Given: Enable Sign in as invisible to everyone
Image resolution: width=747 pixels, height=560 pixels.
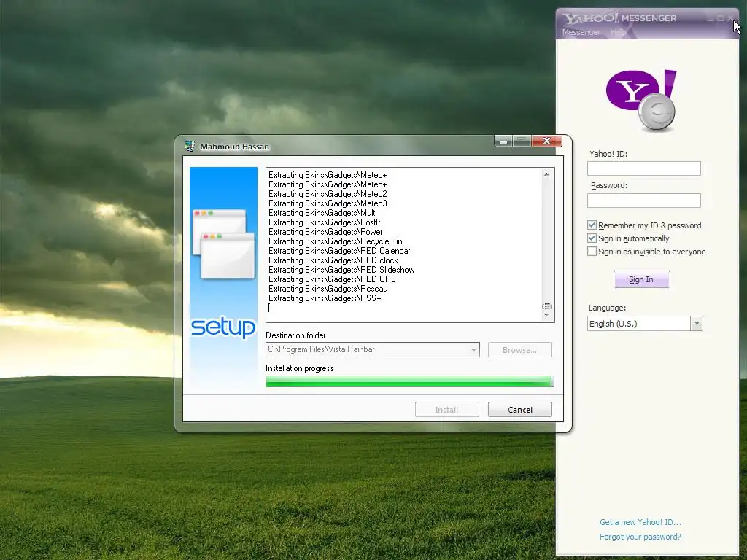Looking at the screenshot, I should (592, 251).
